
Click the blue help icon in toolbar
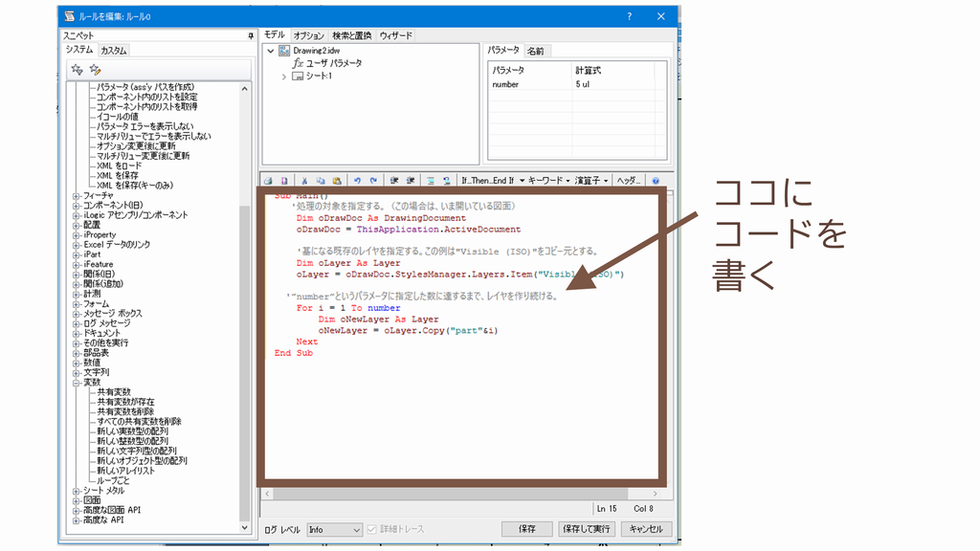(x=656, y=180)
